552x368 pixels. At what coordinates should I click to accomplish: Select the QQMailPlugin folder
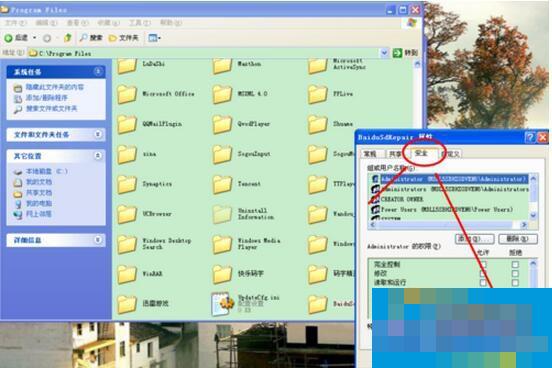[x=150, y=124]
